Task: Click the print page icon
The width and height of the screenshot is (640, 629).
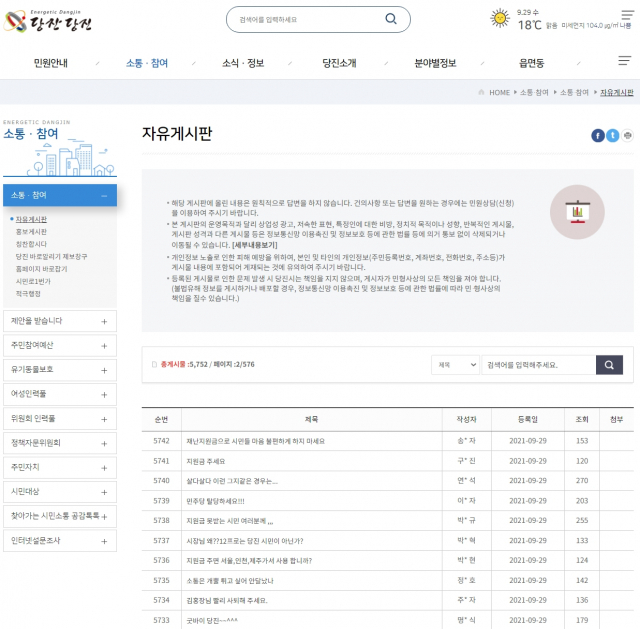Action: 627,135
